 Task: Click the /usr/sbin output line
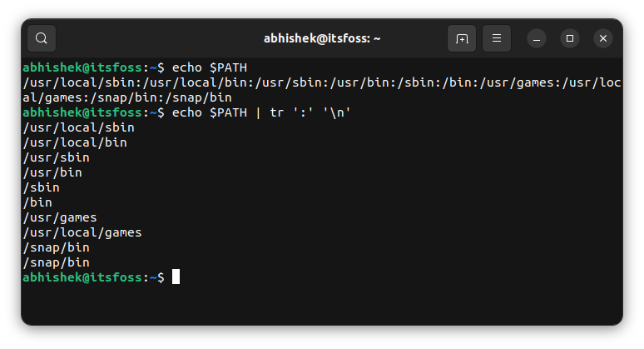[x=57, y=157]
